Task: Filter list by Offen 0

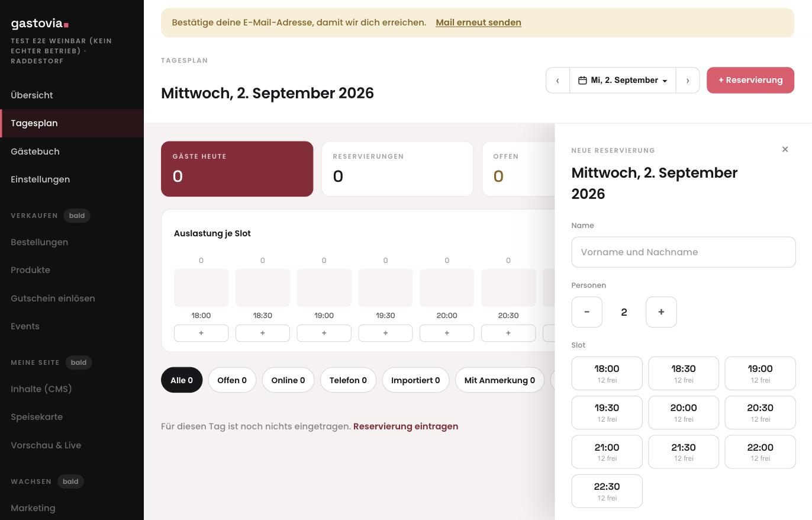Action: point(232,380)
